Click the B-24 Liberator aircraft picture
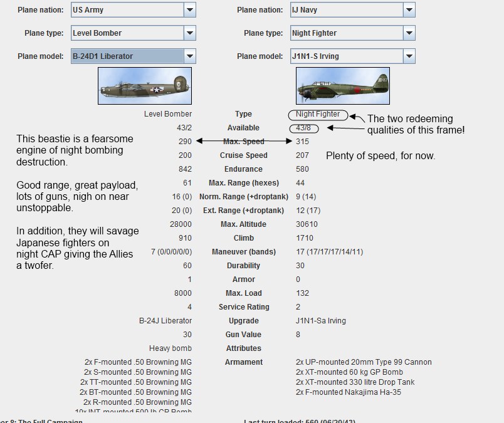The image size is (504, 423). pyautogui.click(x=145, y=86)
